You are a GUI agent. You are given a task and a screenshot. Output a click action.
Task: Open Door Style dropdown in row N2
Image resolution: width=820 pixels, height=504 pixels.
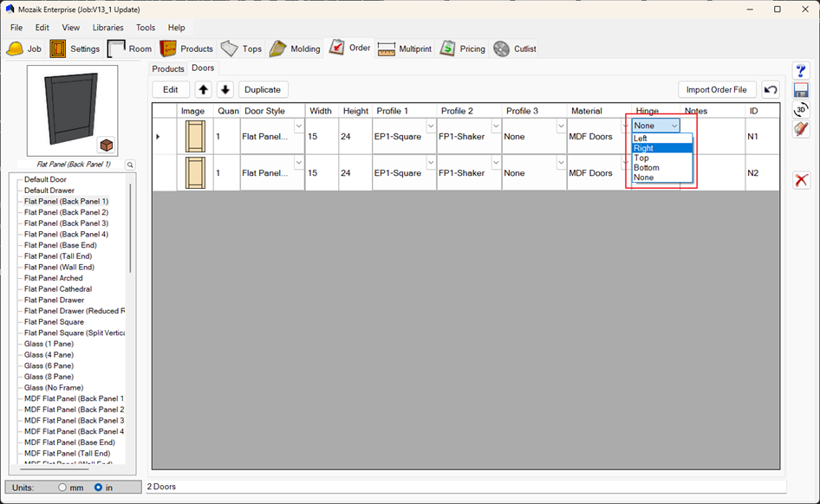(298, 163)
